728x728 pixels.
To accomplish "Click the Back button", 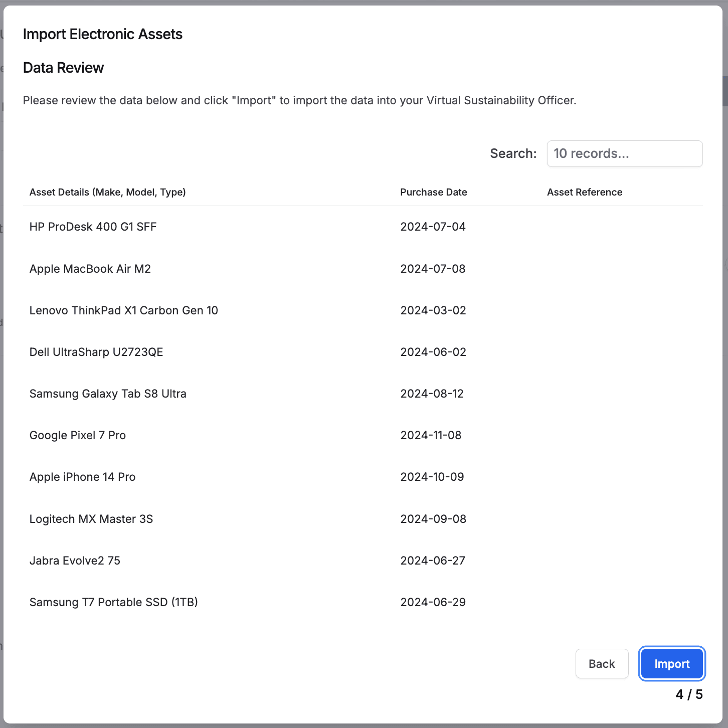I will [x=602, y=663].
